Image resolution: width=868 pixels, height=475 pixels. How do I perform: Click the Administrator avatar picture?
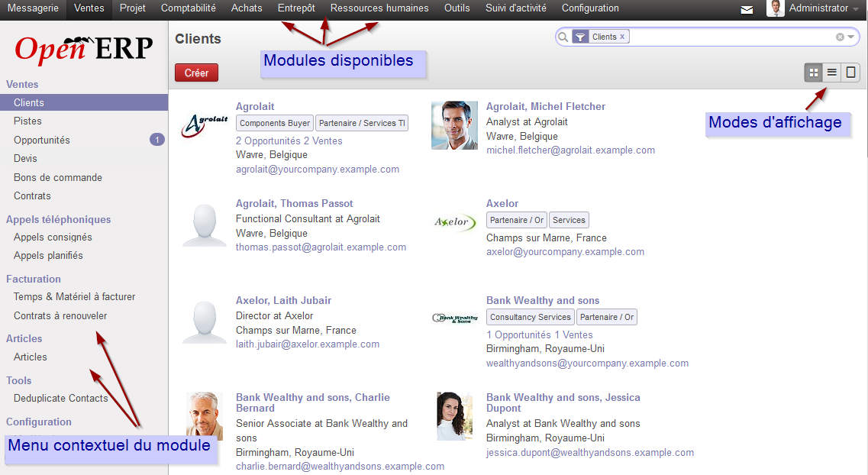pos(776,8)
